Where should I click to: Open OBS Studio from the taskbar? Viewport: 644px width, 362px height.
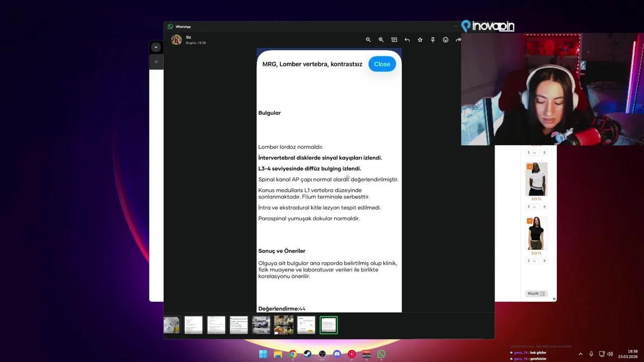pos(322,354)
